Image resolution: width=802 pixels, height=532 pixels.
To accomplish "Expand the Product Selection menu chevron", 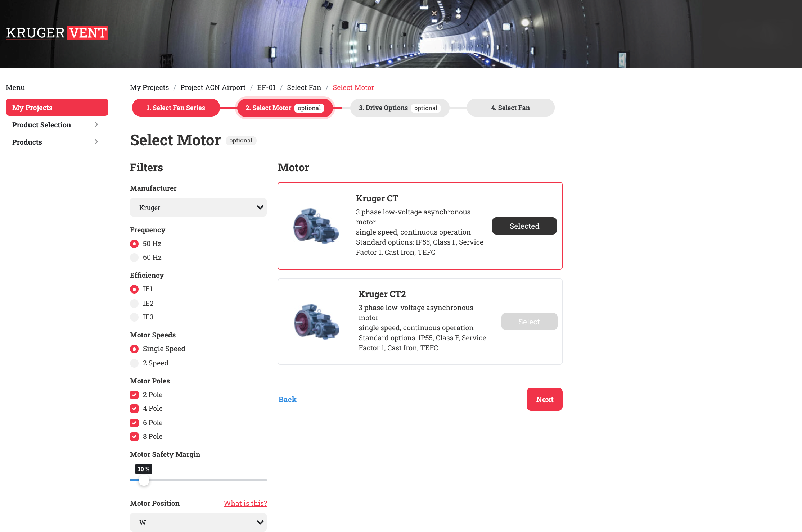I will [x=96, y=124].
